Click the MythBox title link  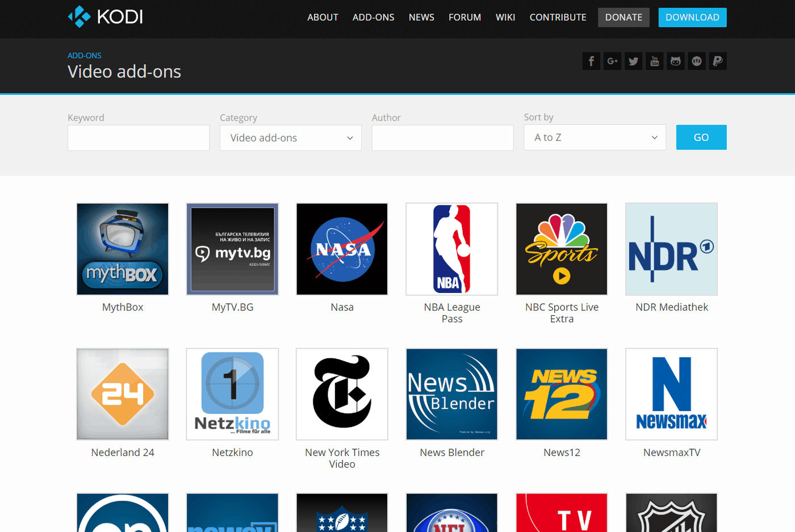[123, 307]
